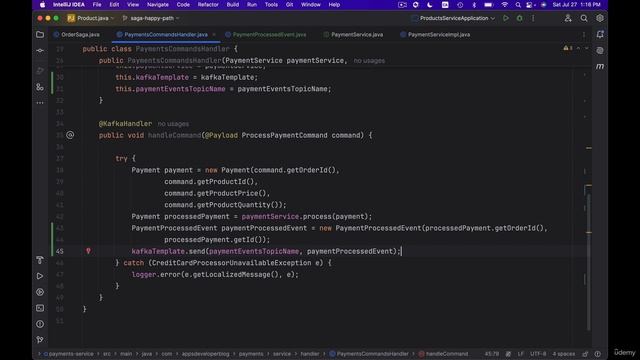Open the Refactor menu

[x=208, y=5]
